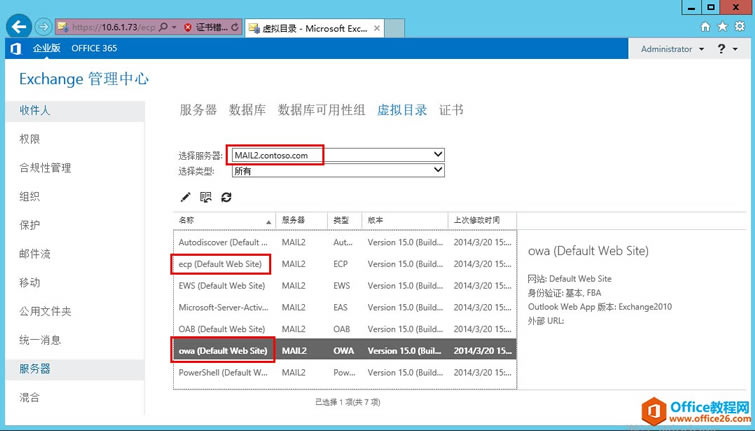The width and height of the screenshot is (755, 431).
Task: Click the address bar refresh icon
Action: tap(234, 27)
